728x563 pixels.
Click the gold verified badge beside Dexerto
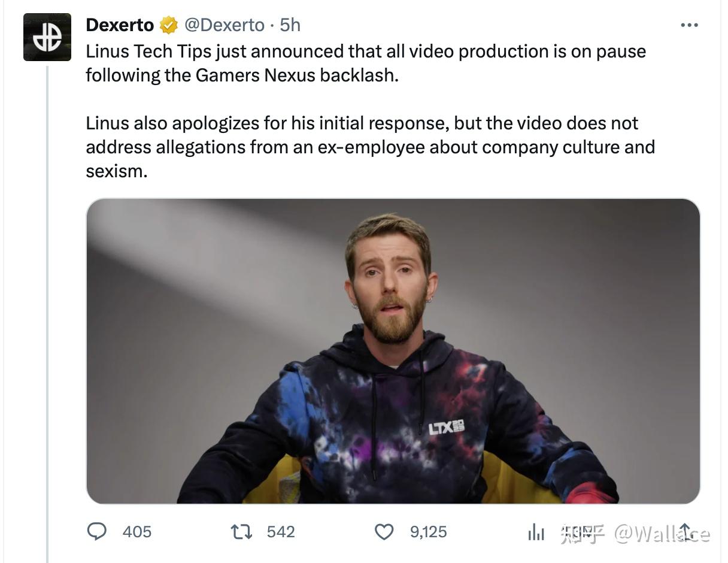click(x=168, y=25)
